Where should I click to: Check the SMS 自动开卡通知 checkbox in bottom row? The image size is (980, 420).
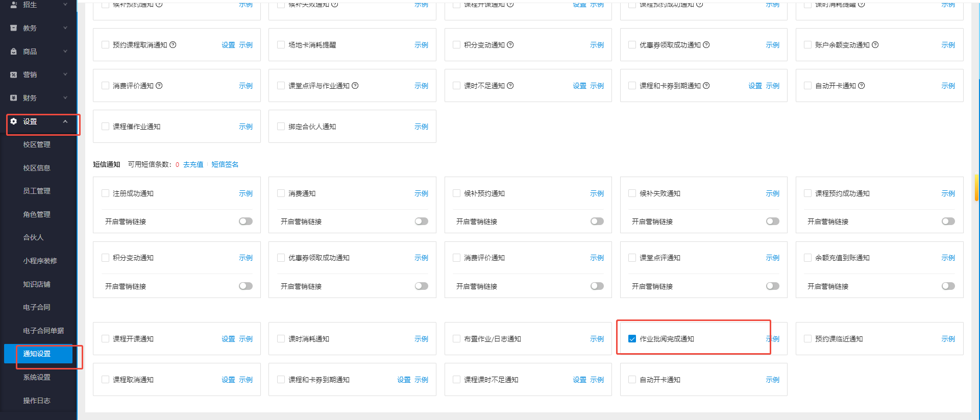point(632,380)
